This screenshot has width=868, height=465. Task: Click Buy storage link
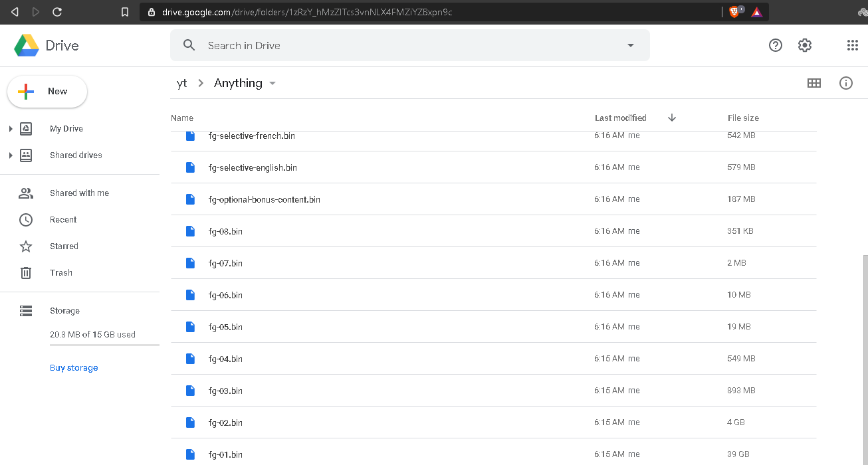pyautogui.click(x=74, y=368)
